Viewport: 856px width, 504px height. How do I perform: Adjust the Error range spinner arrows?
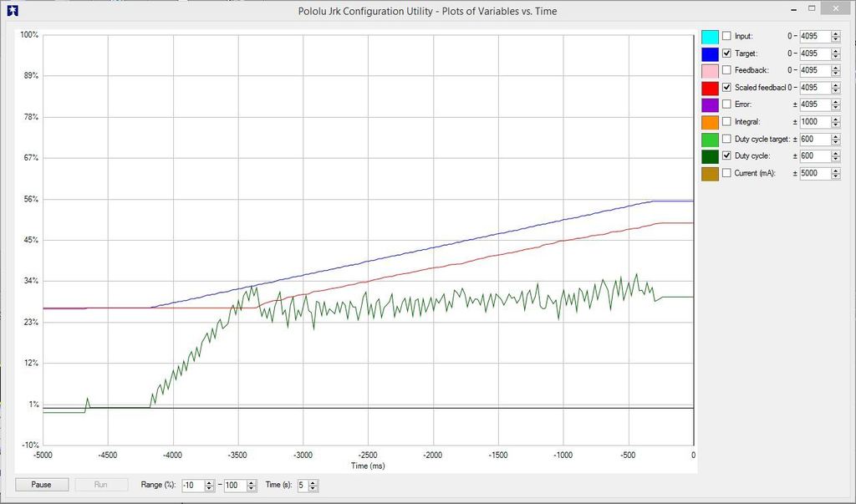pos(836,104)
